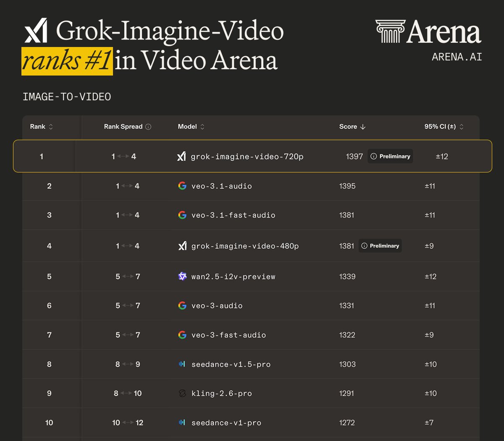Click the info icon next to Rank Spread

tap(148, 127)
